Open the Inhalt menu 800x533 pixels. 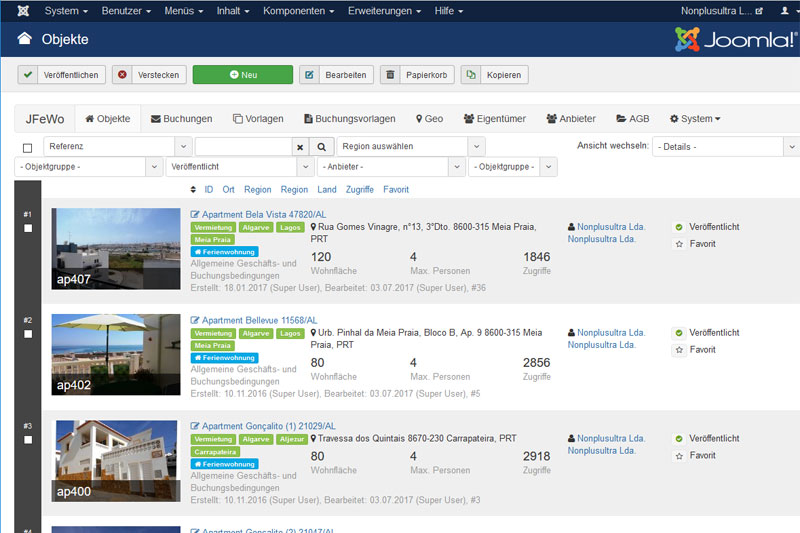coord(233,11)
